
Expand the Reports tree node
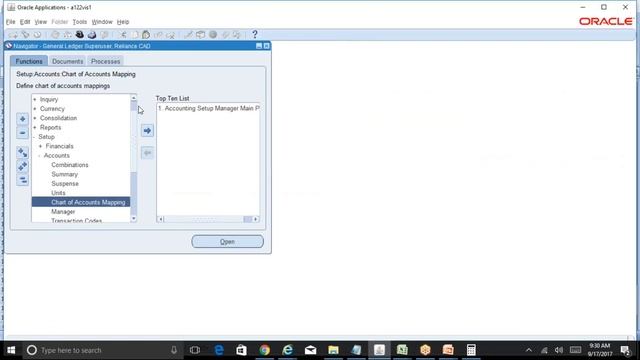click(x=35, y=128)
